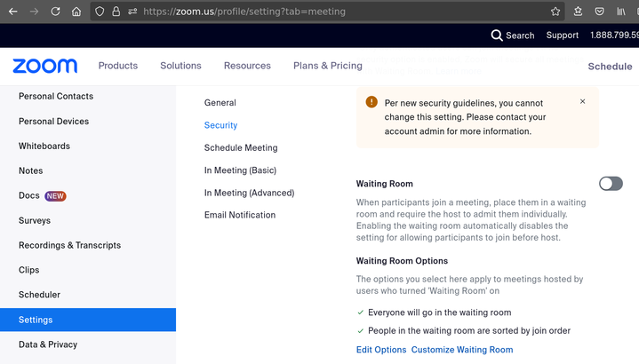Click Customize Waiting Room link
The height and width of the screenshot is (364, 639).
pyautogui.click(x=462, y=350)
